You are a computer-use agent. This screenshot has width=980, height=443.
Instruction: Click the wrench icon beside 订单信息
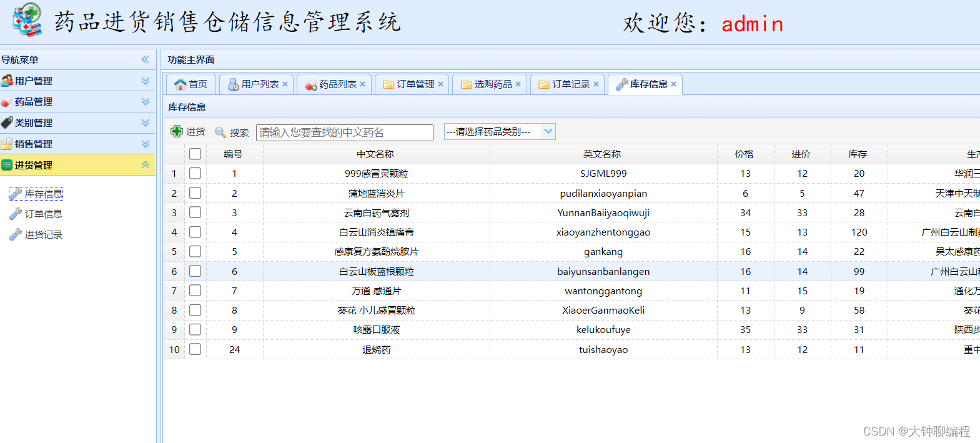[x=16, y=214]
